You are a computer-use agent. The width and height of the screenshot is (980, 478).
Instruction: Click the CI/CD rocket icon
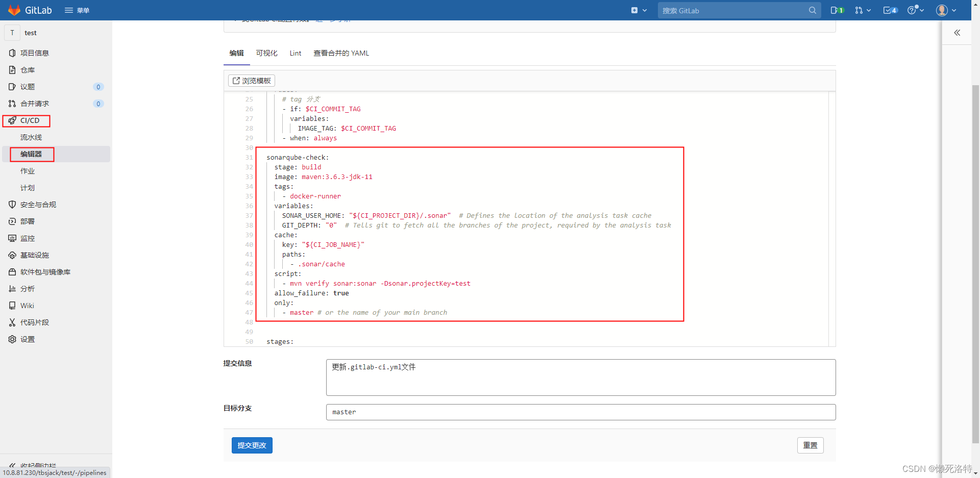(x=12, y=120)
